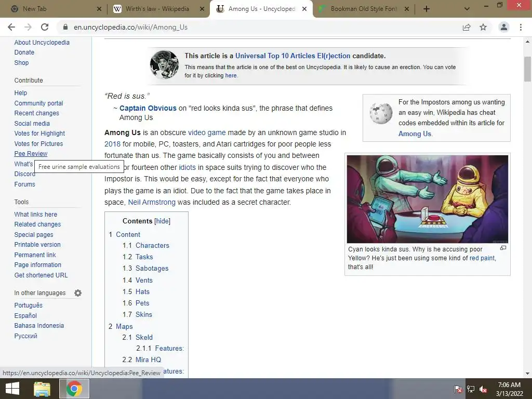Jump to 2 Maps section

click(124, 326)
